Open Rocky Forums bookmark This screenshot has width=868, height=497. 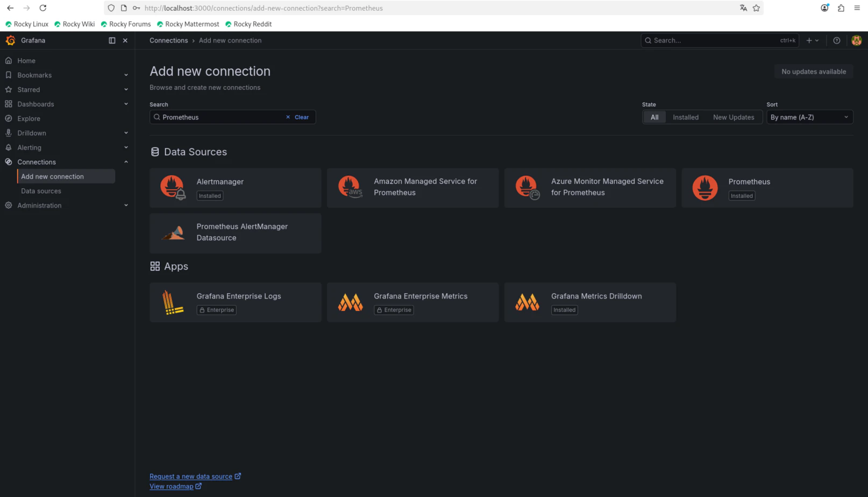(x=126, y=24)
